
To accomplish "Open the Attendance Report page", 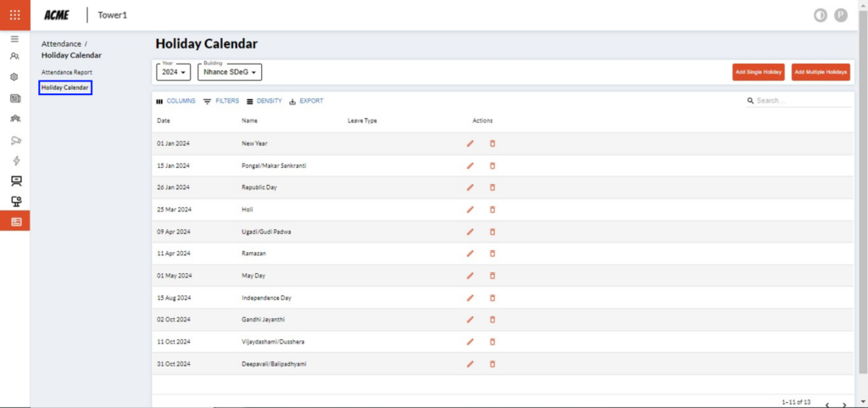I will (66, 72).
